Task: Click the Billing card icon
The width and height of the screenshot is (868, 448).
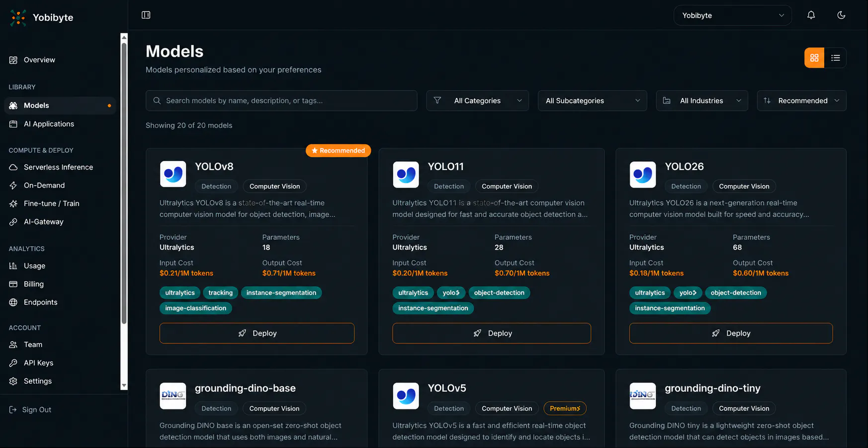Action: pyautogui.click(x=13, y=284)
